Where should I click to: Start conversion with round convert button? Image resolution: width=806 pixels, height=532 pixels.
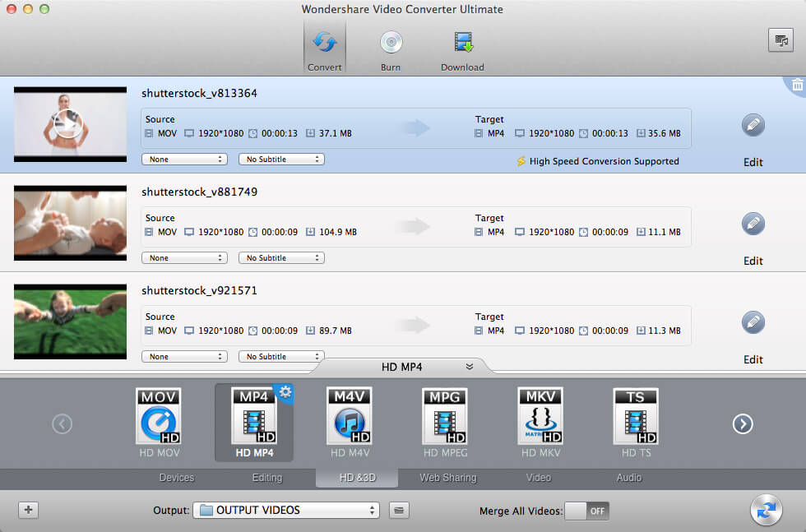pyautogui.click(x=766, y=510)
